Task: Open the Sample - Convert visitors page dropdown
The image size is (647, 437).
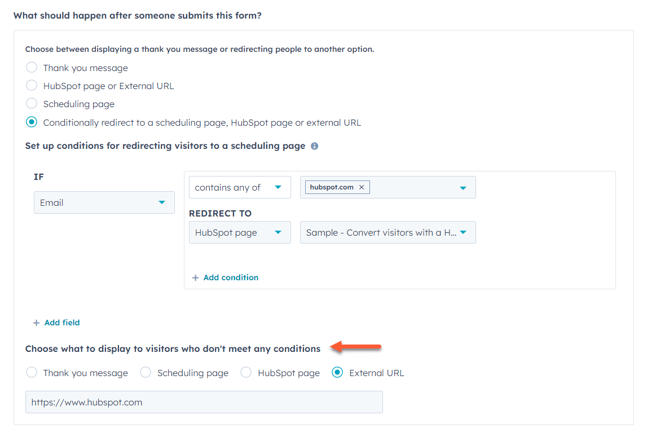Action: point(388,232)
